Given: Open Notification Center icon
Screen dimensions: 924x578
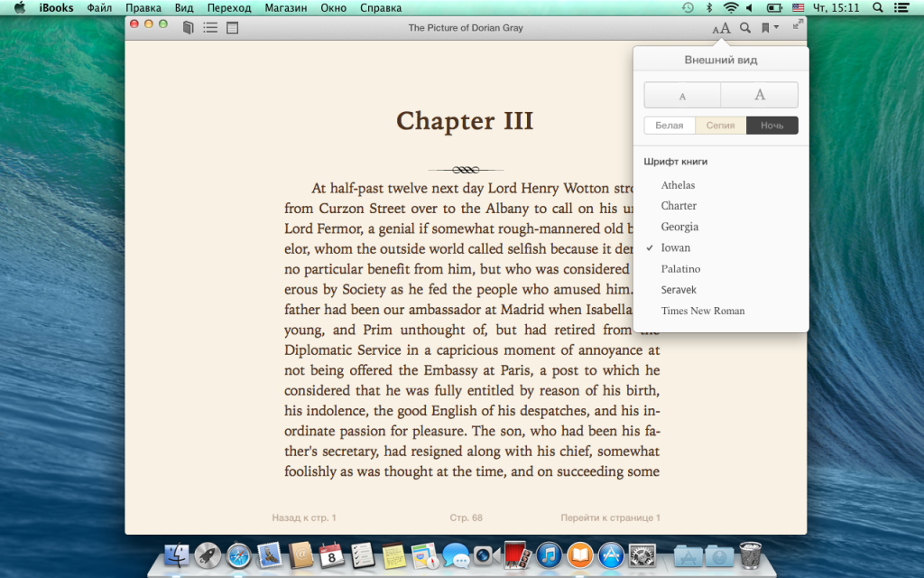Looking at the screenshot, I should point(901,7).
